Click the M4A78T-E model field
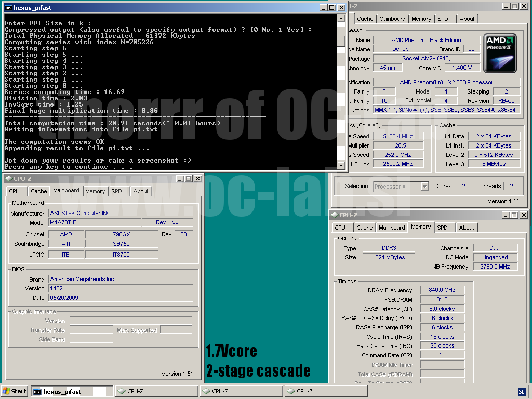This screenshot has width=532, height=399. (x=95, y=222)
